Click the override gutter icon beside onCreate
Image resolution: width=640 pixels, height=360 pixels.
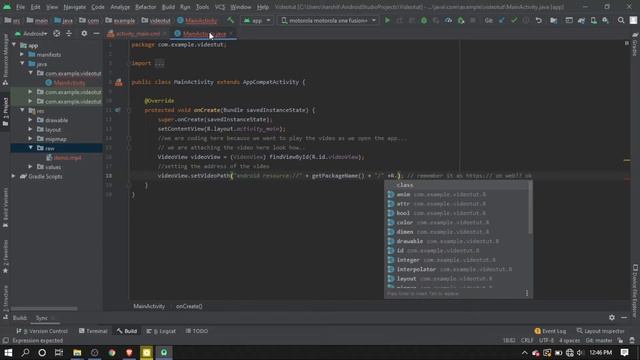118,110
